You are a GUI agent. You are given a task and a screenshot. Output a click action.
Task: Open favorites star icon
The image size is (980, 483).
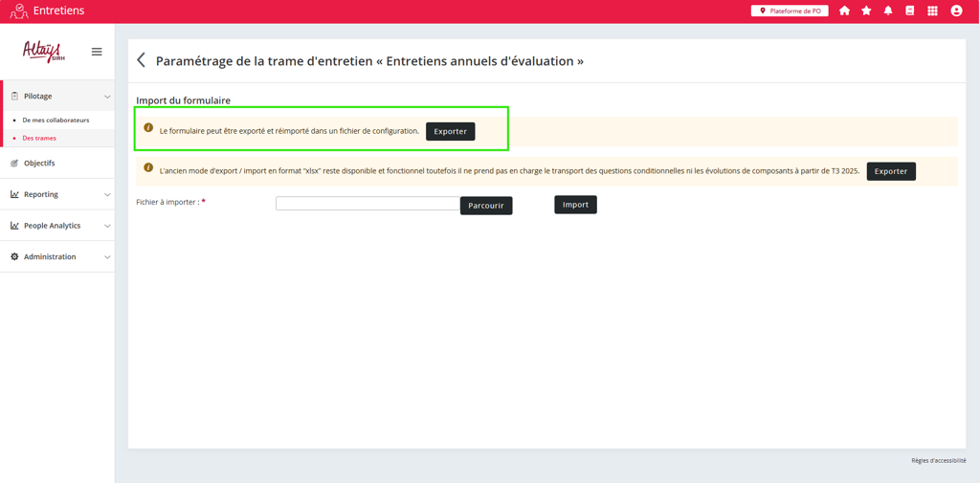[x=866, y=11]
